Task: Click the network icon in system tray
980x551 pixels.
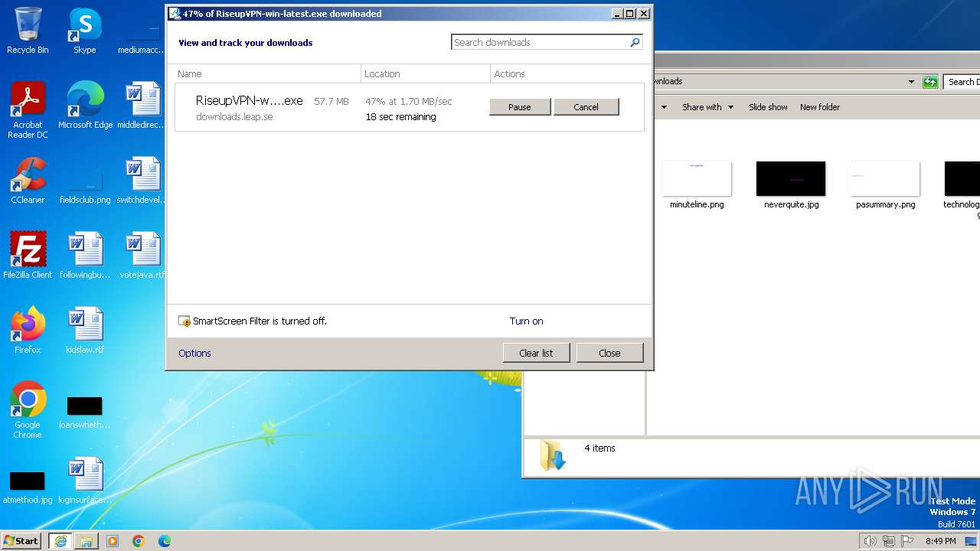Action: pyautogui.click(x=889, y=541)
